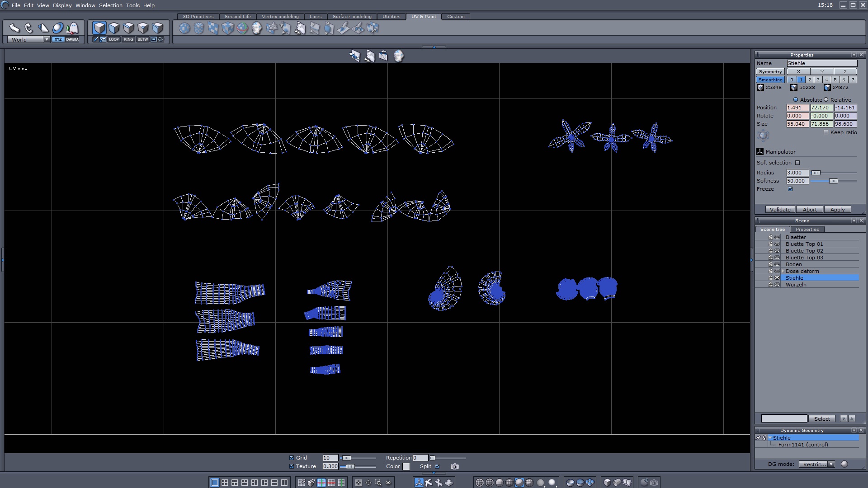Click the spherical UV mapping icon
This screenshot has width=868, height=488.
[x=184, y=28]
